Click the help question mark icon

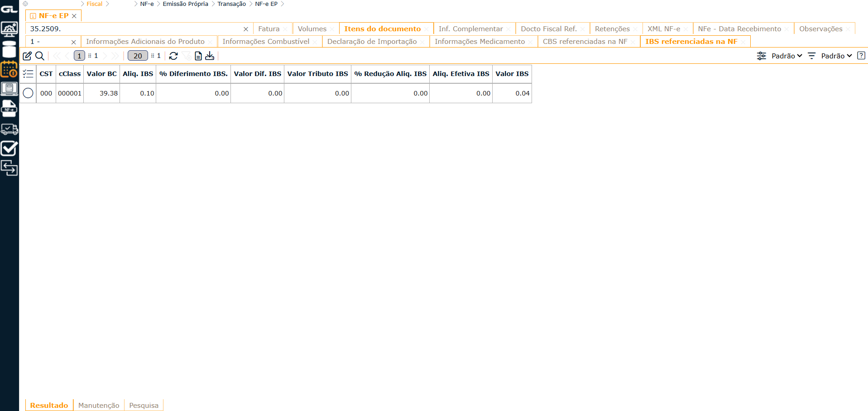point(861,56)
